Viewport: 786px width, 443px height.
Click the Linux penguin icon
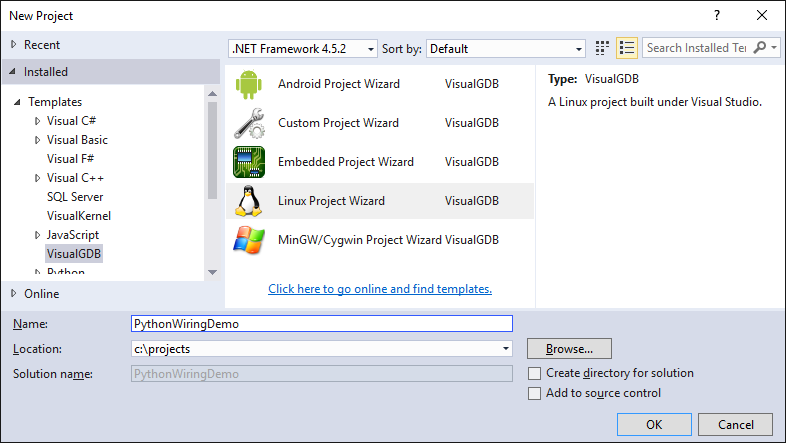tap(248, 201)
